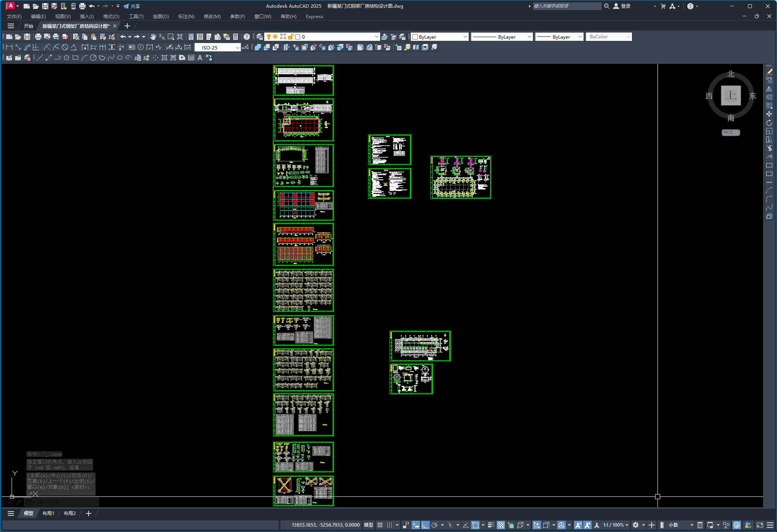Select the Pan hand tool
Image resolution: width=777 pixels, height=532 pixels.
[x=153, y=37]
